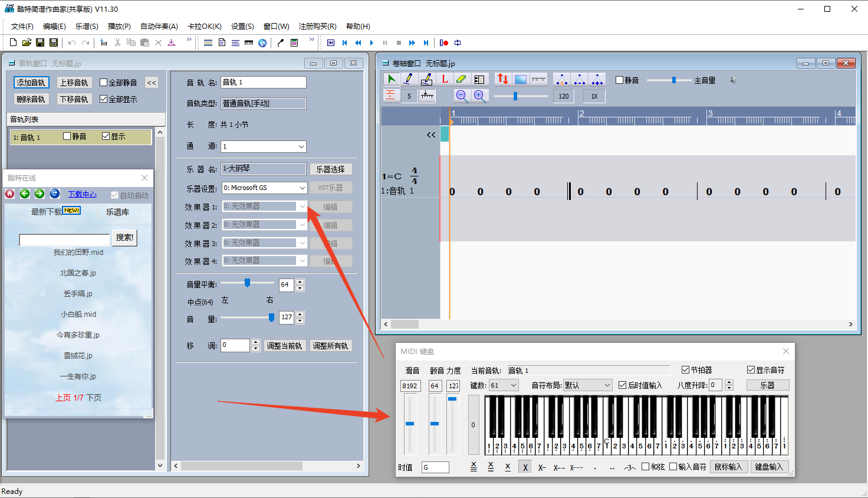Screen dimensions: 868x498
Task: Open 乐谱(S) menu
Action: pos(87,26)
